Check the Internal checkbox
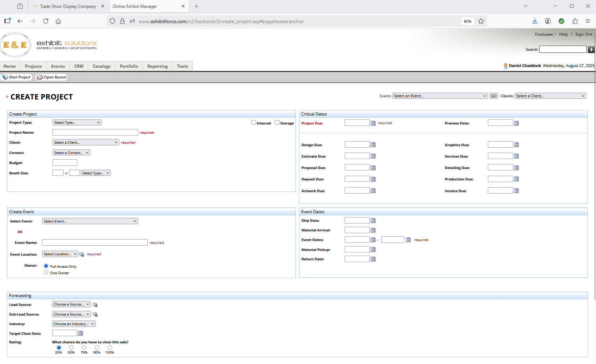The width and height of the screenshot is (596, 364). point(253,123)
